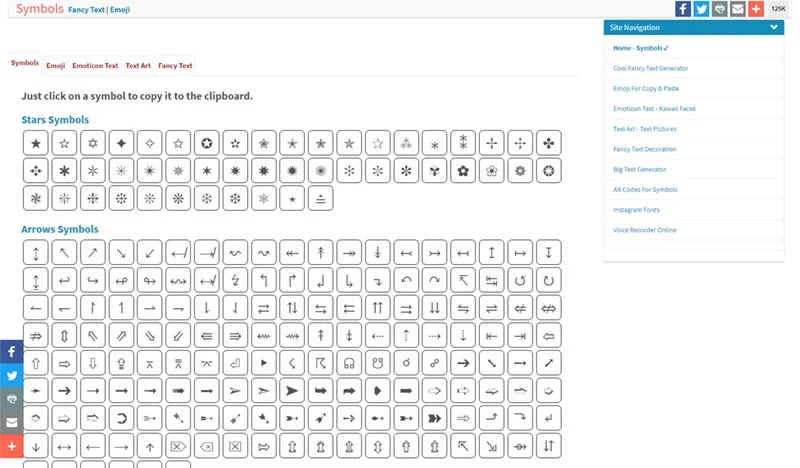Copy the X inside a square box symbol

235,446
